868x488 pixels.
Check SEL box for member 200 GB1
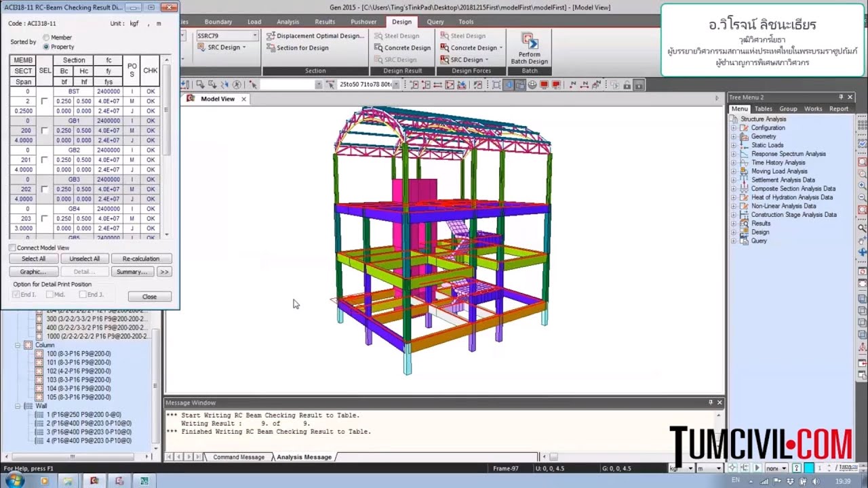coord(45,130)
